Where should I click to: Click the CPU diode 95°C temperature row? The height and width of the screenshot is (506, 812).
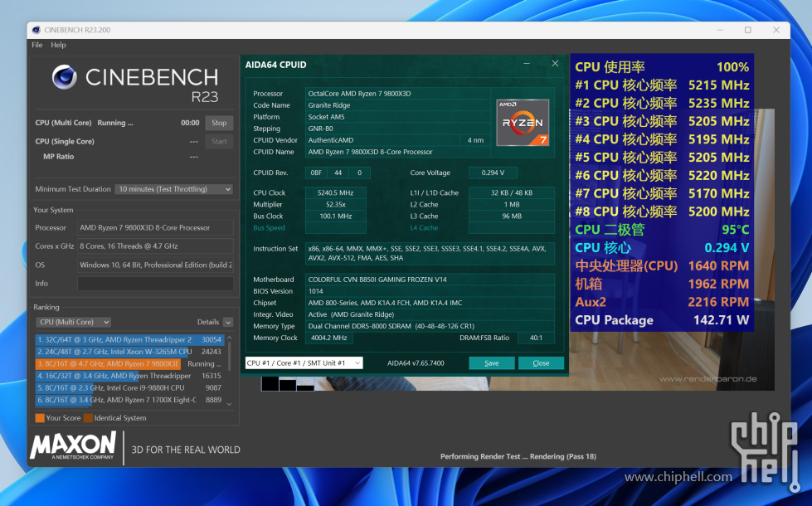tap(662, 230)
